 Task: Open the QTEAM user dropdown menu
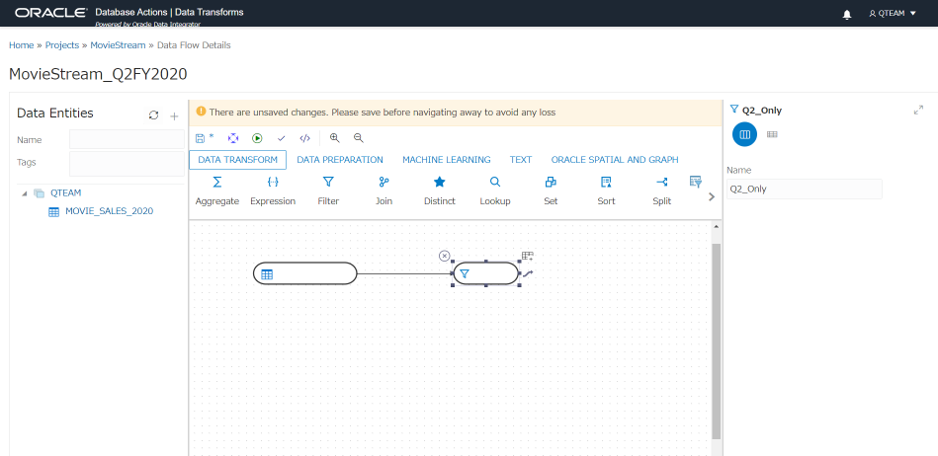[893, 14]
